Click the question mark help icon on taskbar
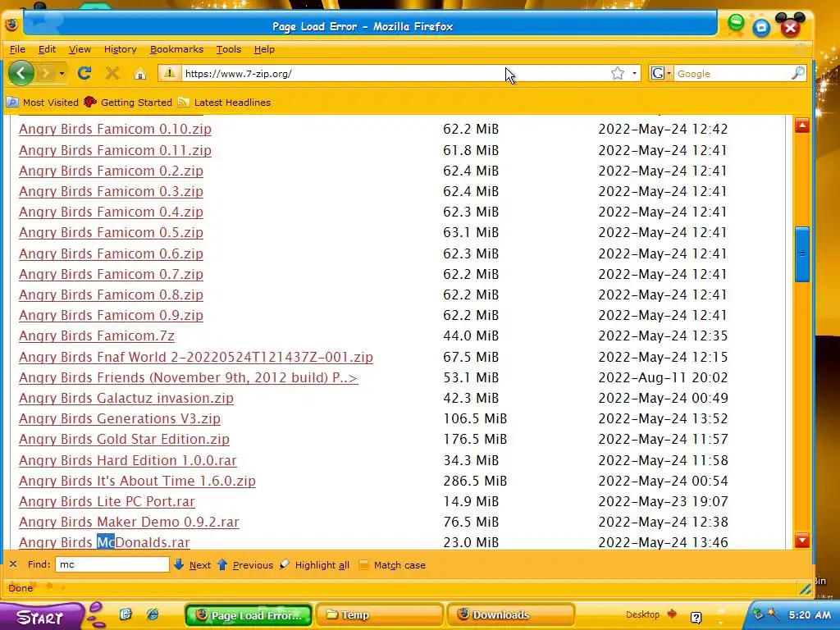The image size is (840, 630). (696, 618)
